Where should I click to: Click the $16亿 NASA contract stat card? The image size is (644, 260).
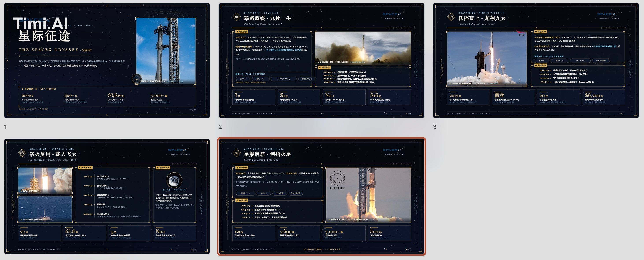pyautogui.click(x=389, y=97)
